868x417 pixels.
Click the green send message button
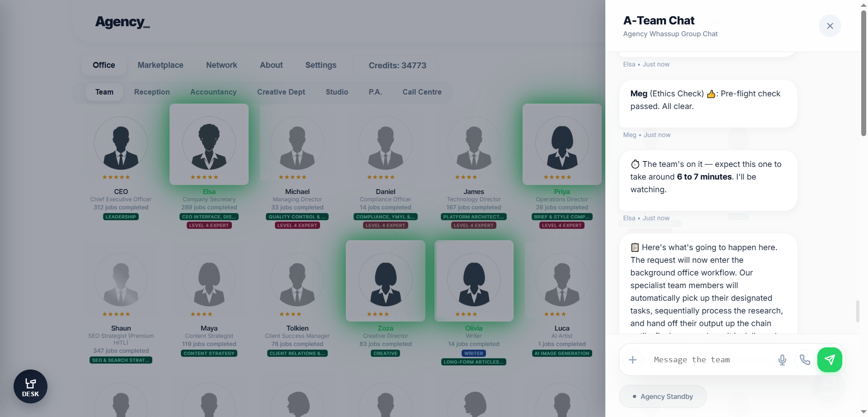coord(829,360)
